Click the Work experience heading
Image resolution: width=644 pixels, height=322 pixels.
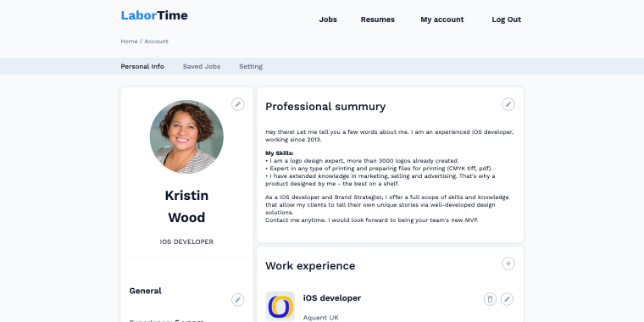pos(310,266)
